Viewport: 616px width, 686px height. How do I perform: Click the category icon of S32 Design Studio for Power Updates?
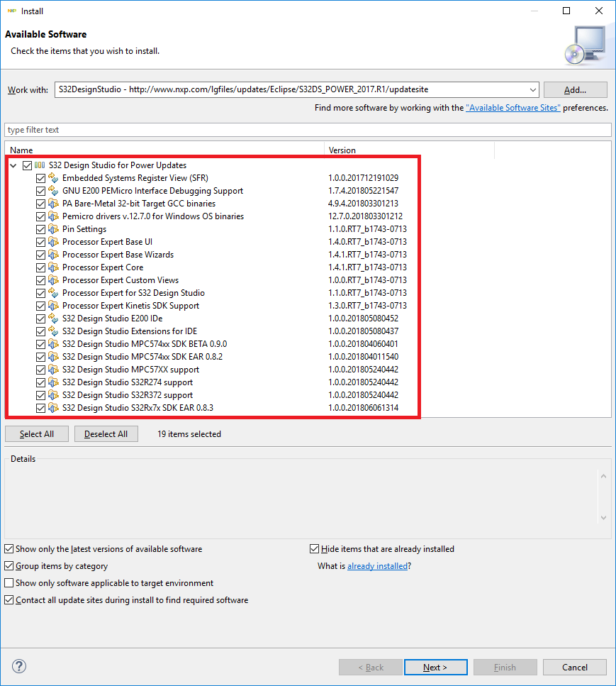(40, 165)
